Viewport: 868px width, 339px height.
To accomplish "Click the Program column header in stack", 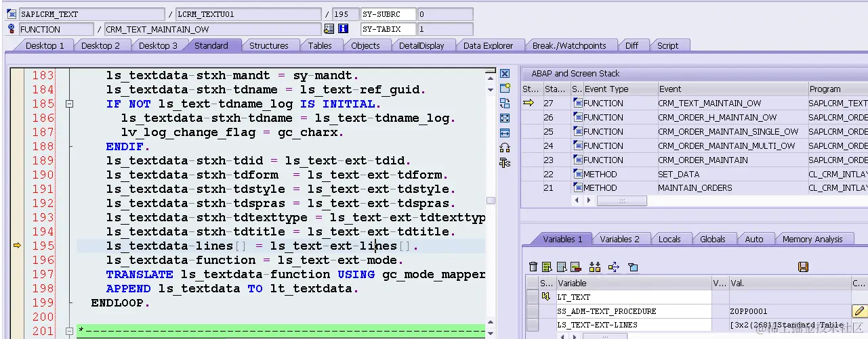I will coord(838,89).
